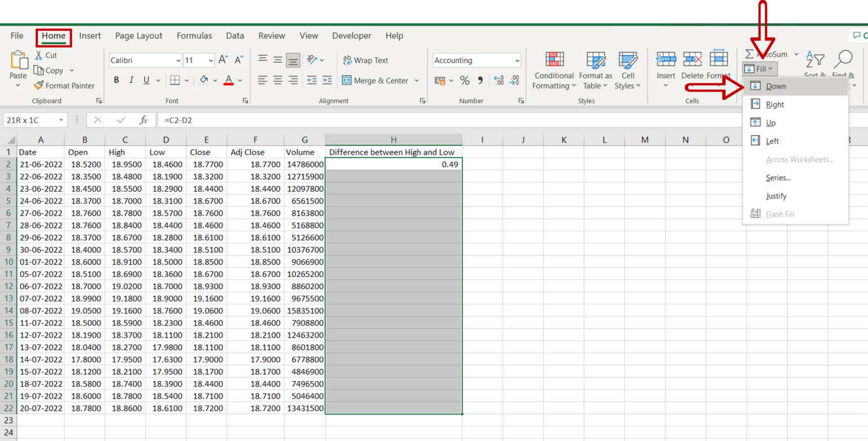
Task: Select the Format Painter brush
Action: [38, 85]
